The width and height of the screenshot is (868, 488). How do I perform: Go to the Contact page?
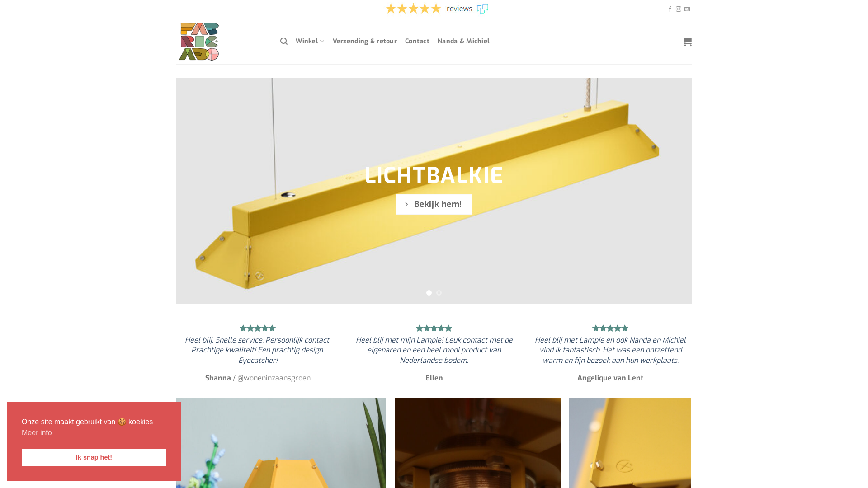417,41
